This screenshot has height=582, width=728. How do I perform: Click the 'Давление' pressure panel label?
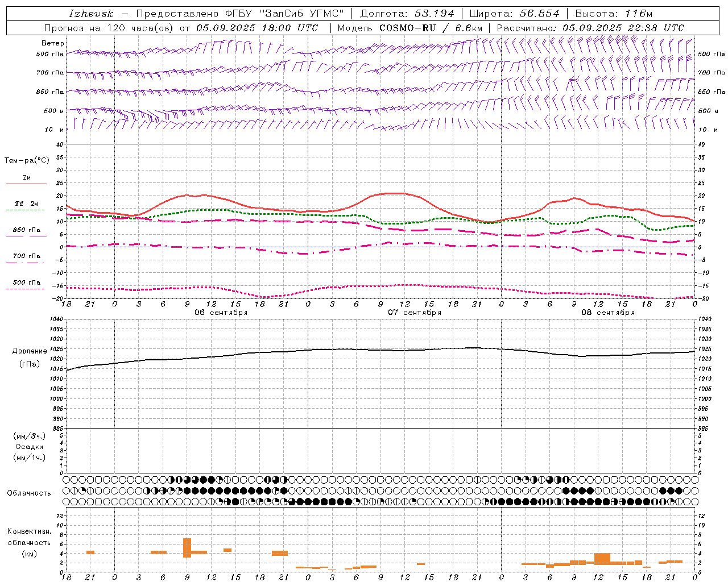30,351
